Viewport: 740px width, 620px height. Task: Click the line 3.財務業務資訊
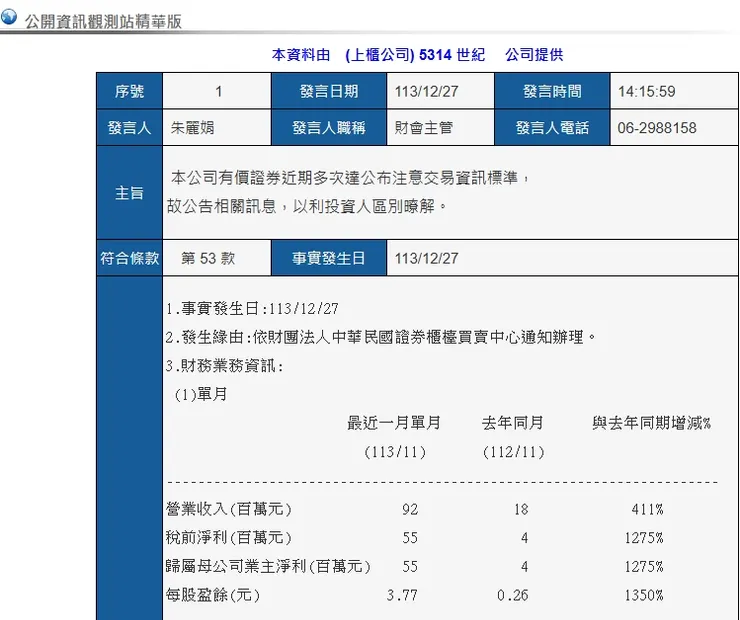tap(225, 365)
